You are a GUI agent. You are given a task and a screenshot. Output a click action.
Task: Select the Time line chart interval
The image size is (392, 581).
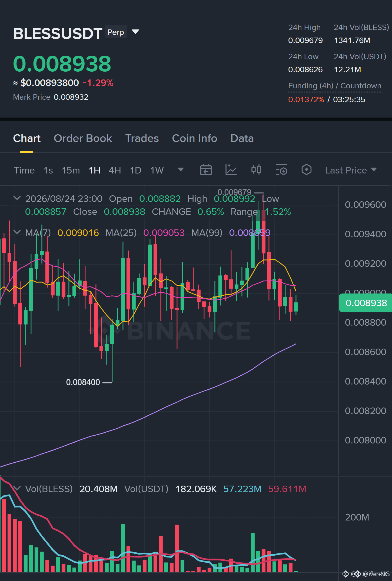(x=24, y=170)
